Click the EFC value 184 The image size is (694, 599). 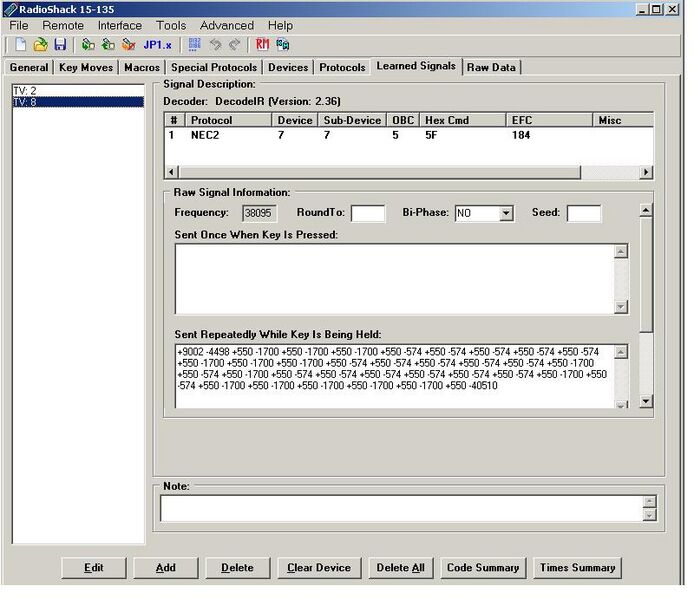tap(521, 135)
